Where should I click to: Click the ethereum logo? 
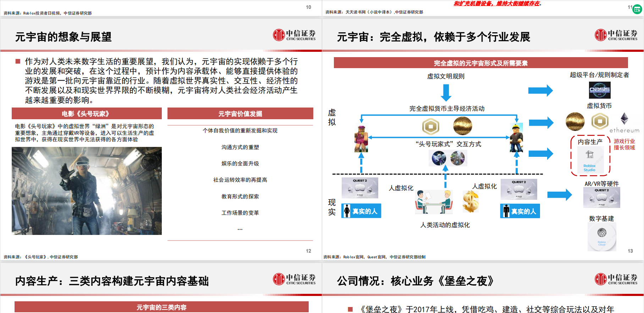click(x=624, y=123)
